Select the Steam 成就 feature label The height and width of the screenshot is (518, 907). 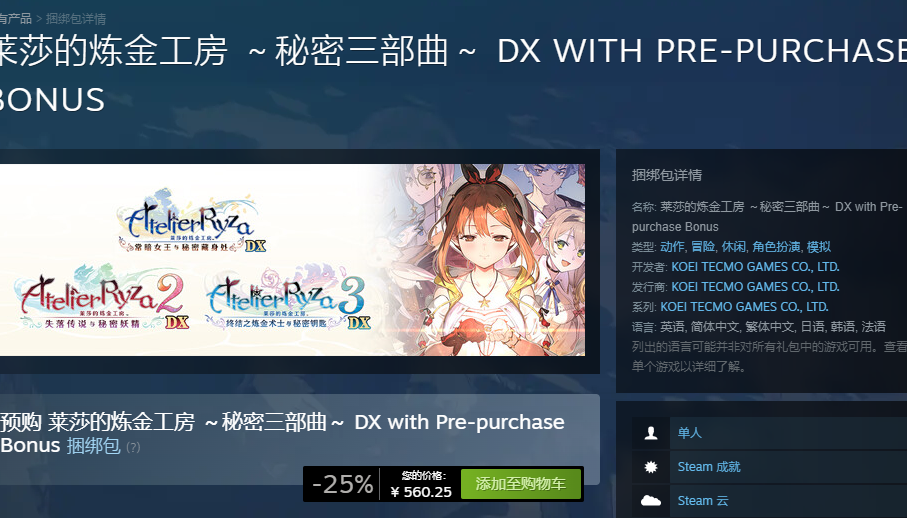click(x=709, y=467)
